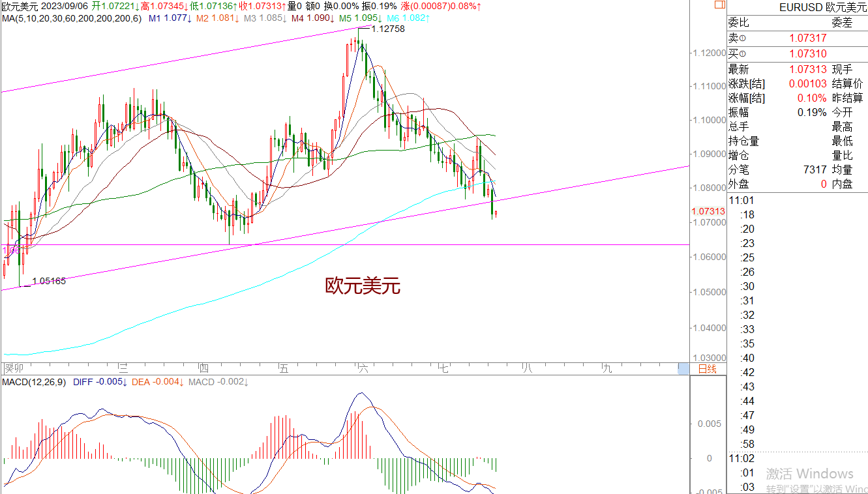The height and width of the screenshot is (494, 868).
Task: Click the grey MACD -0.002 value label
Action: pos(220,381)
